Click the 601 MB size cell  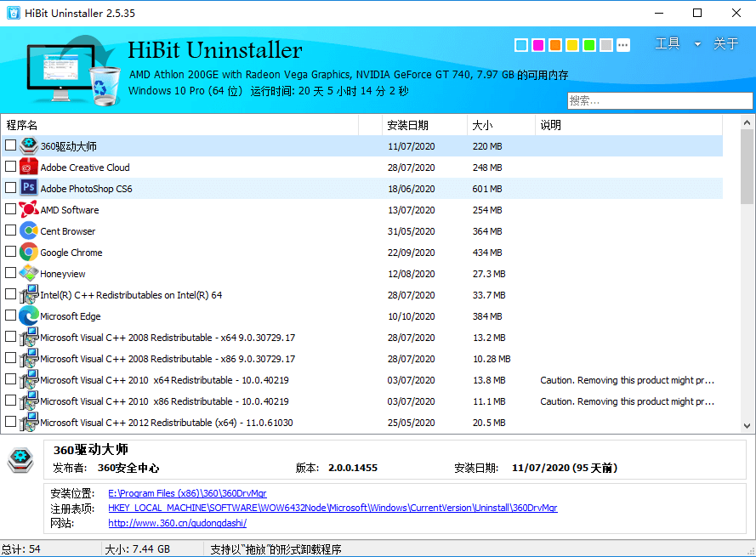pos(487,189)
